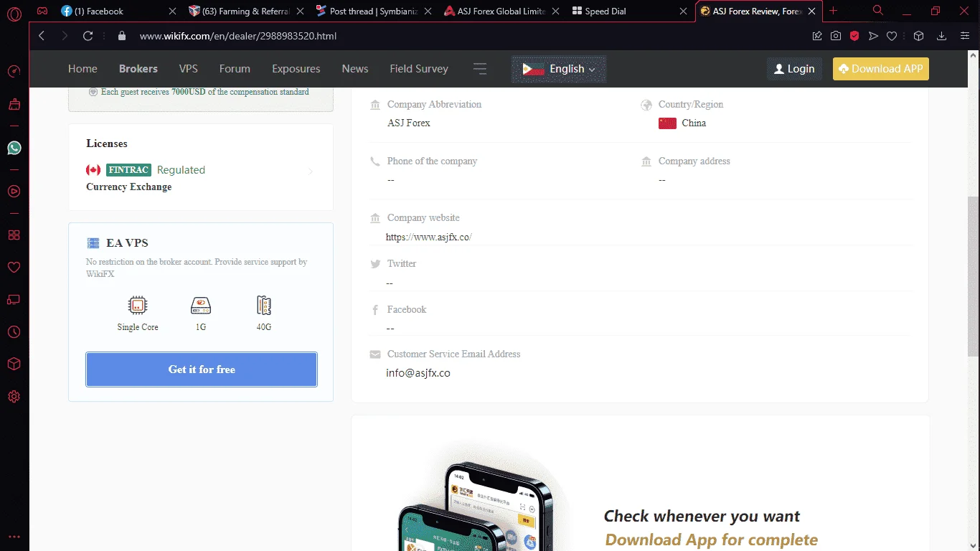
Task: Click the 'Currency Exchange' license text
Action: [x=129, y=187]
